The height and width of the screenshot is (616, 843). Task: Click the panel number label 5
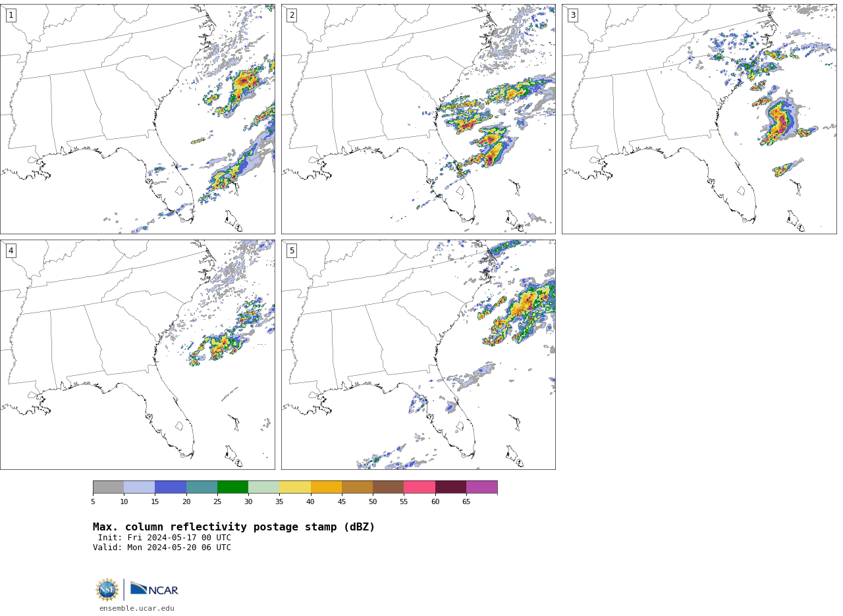[292, 251]
